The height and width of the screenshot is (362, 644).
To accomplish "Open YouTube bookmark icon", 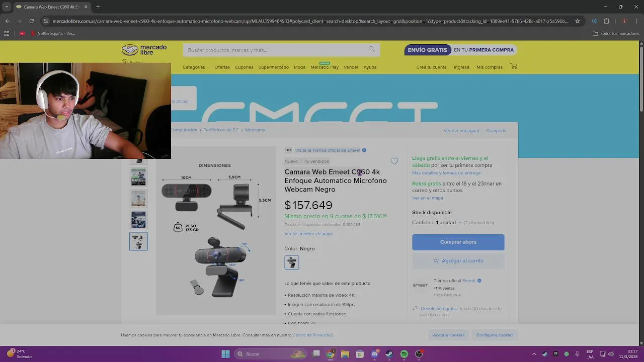I will [22, 33].
